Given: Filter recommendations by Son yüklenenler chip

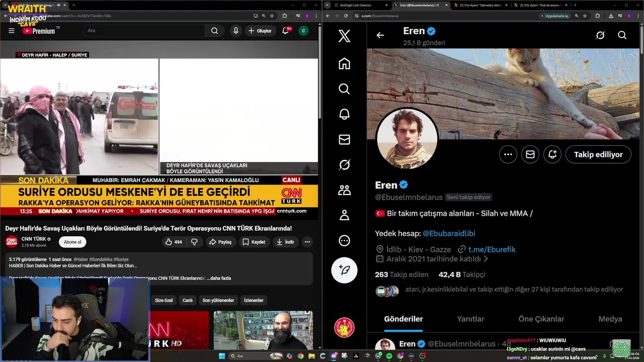Looking at the screenshot, I should tap(218, 300).
